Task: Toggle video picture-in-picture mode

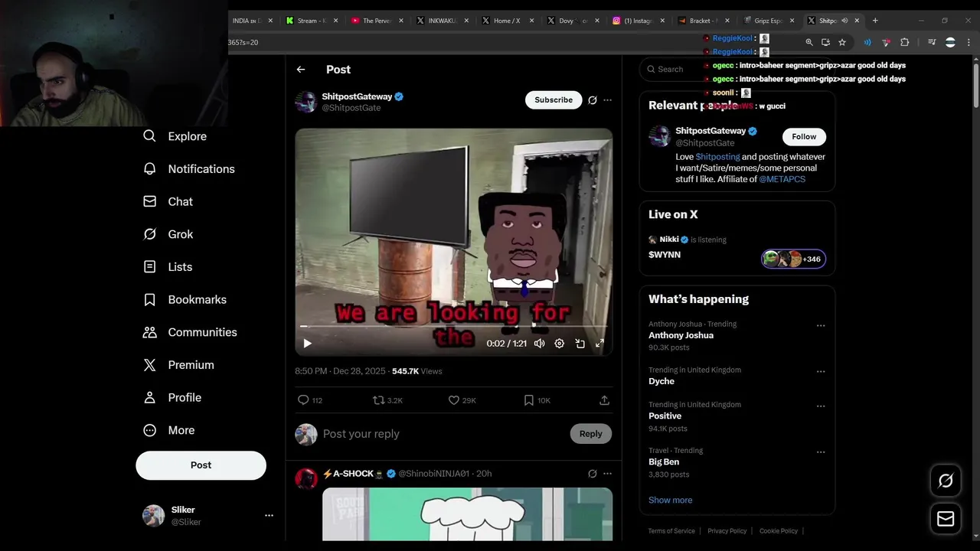Action: pyautogui.click(x=580, y=344)
